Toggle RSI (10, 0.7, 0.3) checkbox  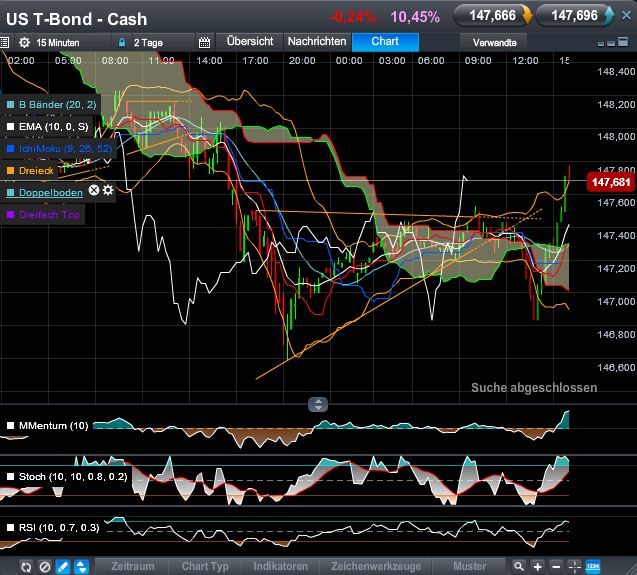click(11, 527)
